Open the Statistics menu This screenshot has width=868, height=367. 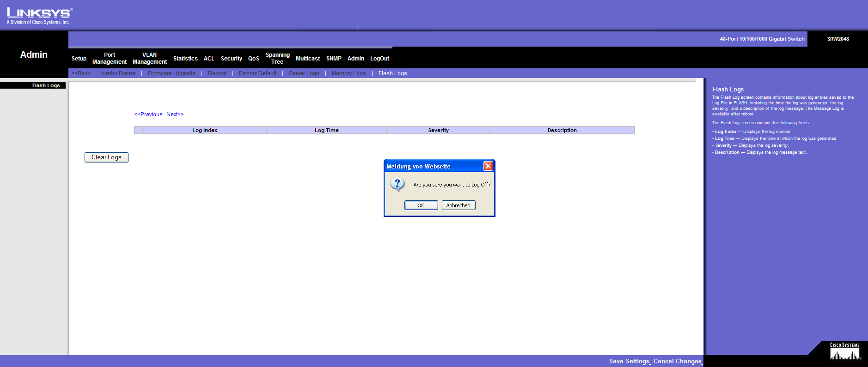(185, 59)
